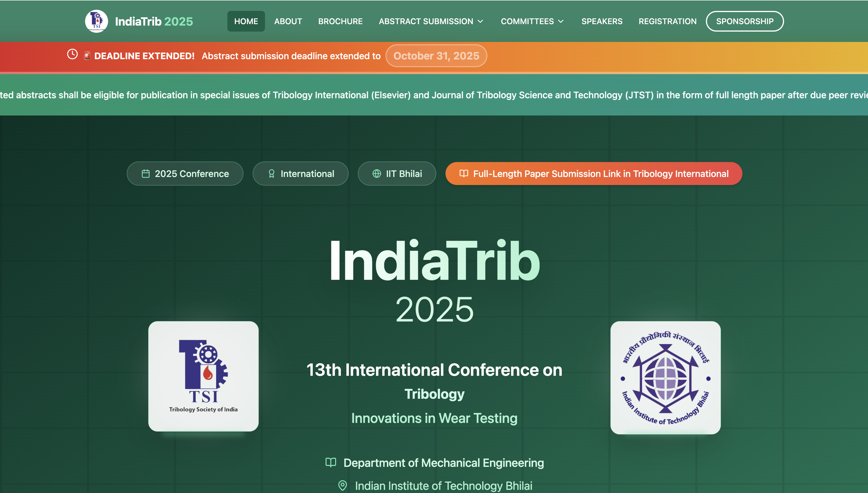This screenshot has width=868, height=493.
Task: Open the HOME nav item
Action: (246, 21)
